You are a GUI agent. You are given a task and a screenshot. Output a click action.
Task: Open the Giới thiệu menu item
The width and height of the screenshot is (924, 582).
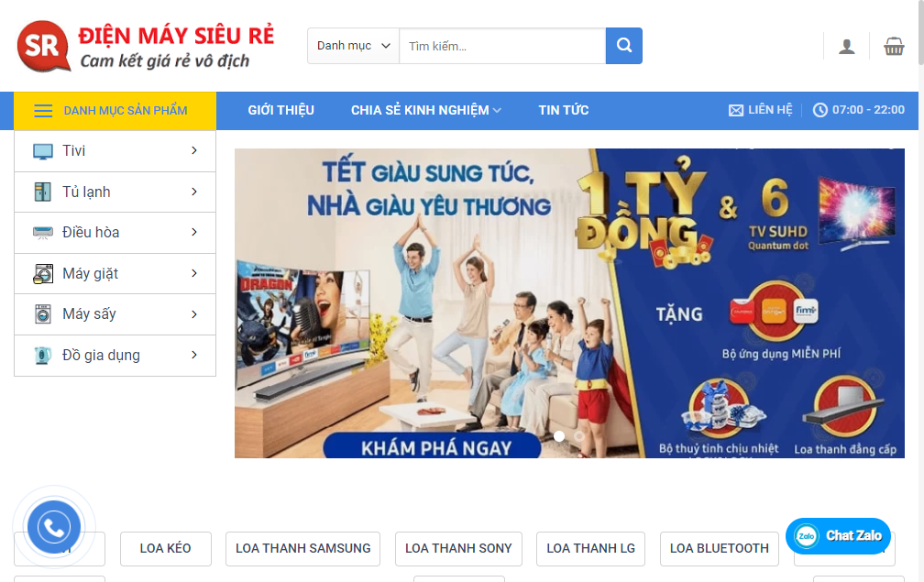[x=280, y=110]
